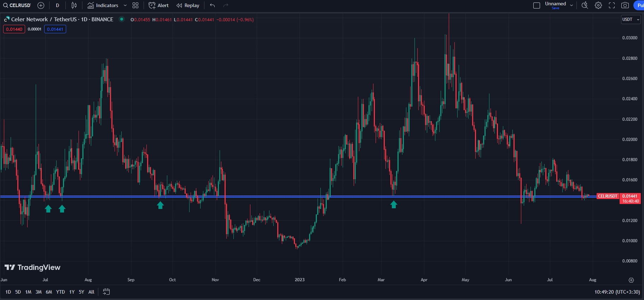The width and height of the screenshot is (644, 300).
Task: Select the All date range
Action: (91, 292)
